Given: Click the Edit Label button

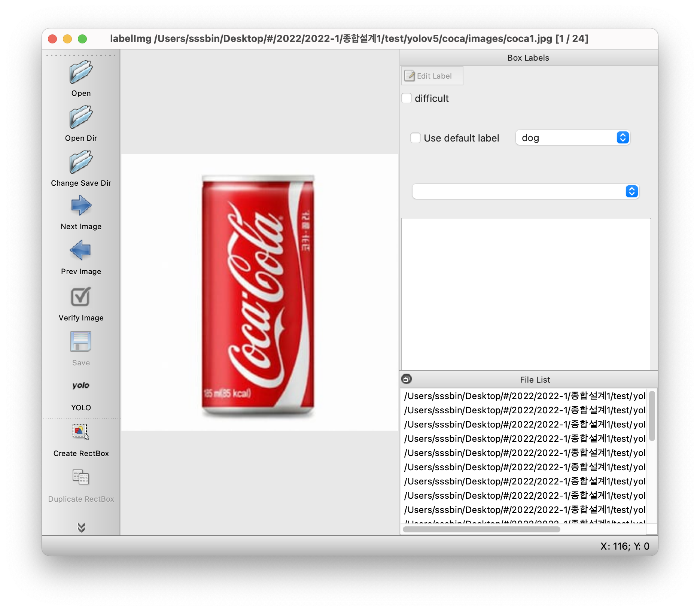Looking at the screenshot, I should (x=432, y=76).
